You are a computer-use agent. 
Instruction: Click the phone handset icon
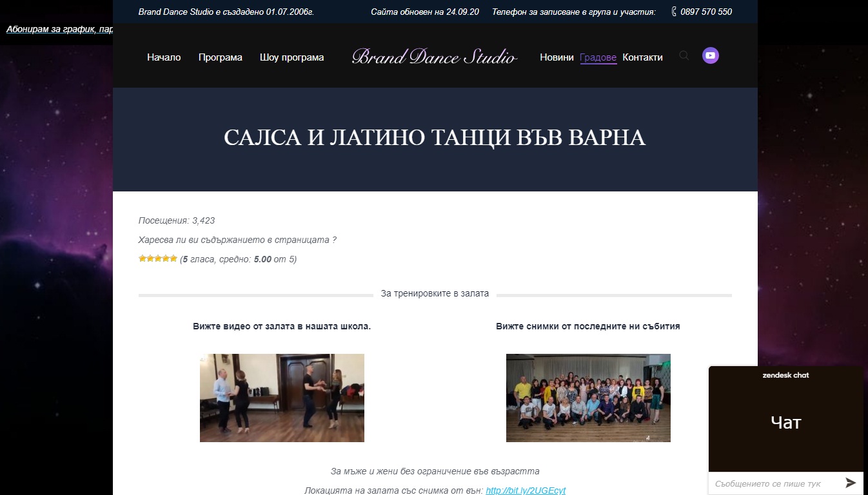pos(674,12)
